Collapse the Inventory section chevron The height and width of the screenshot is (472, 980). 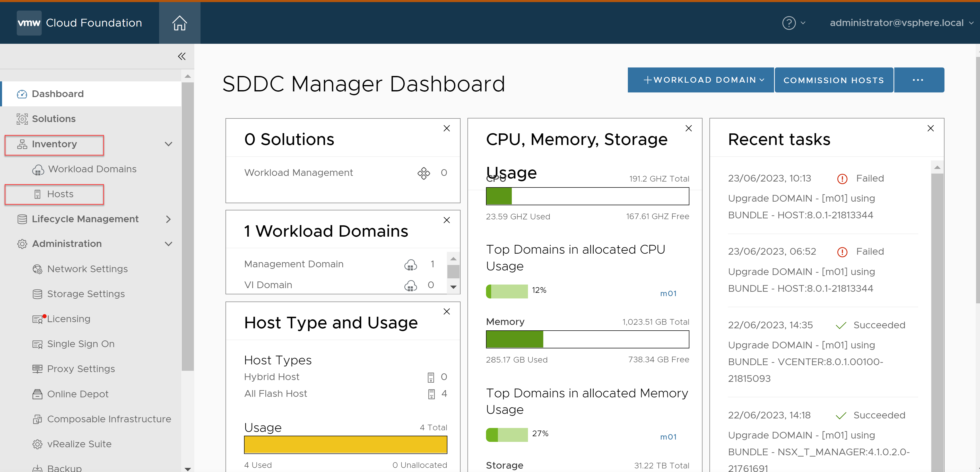(x=168, y=144)
